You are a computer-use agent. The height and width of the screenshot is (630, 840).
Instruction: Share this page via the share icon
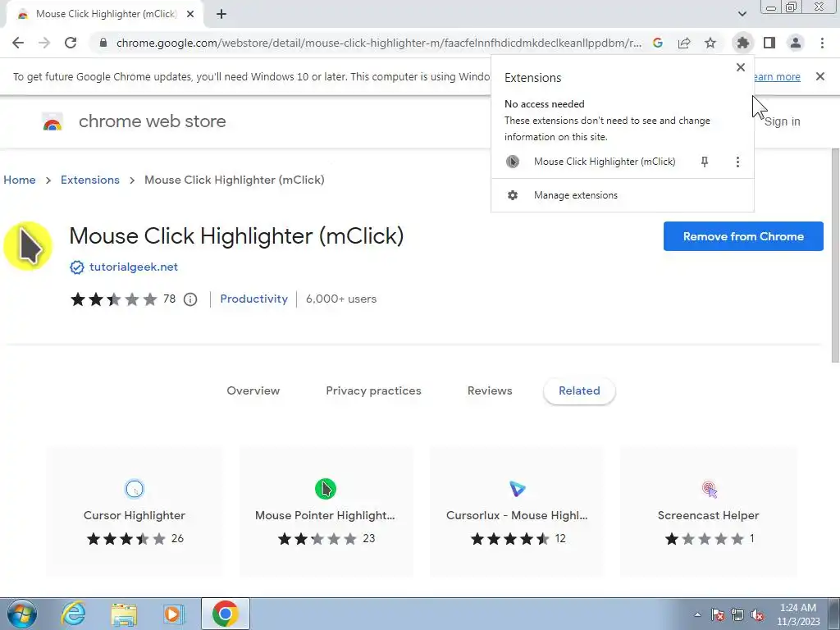684,43
